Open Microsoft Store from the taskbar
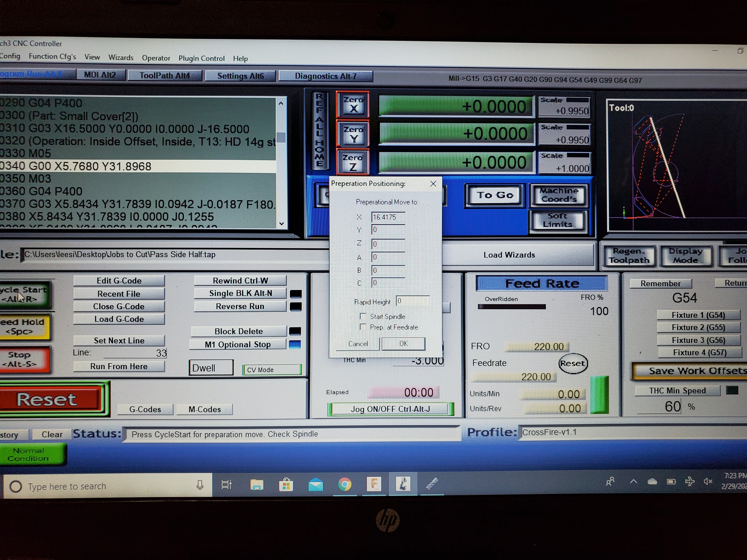 pos(286,485)
